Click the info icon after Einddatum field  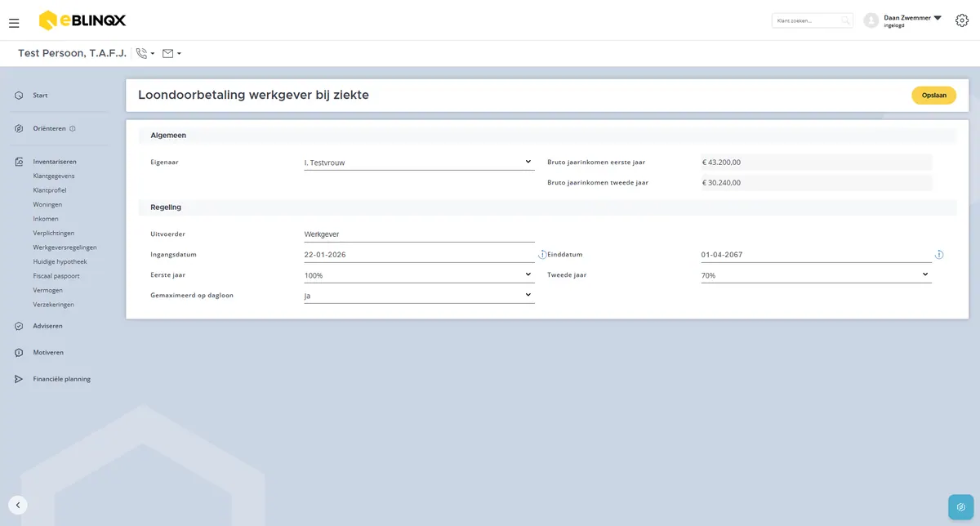(939, 255)
